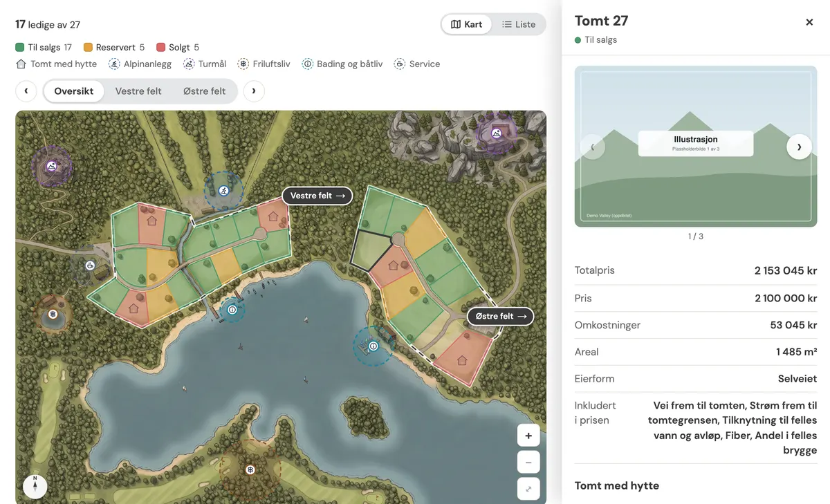Screen dimensions: 830x504
Task: Switch to the Kart map view
Action: pyautogui.click(x=466, y=24)
